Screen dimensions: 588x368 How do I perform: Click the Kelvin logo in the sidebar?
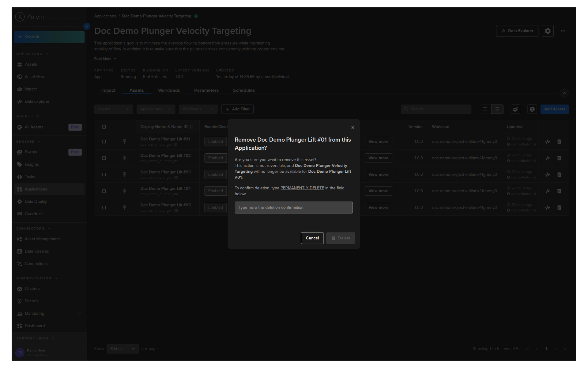(30, 17)
